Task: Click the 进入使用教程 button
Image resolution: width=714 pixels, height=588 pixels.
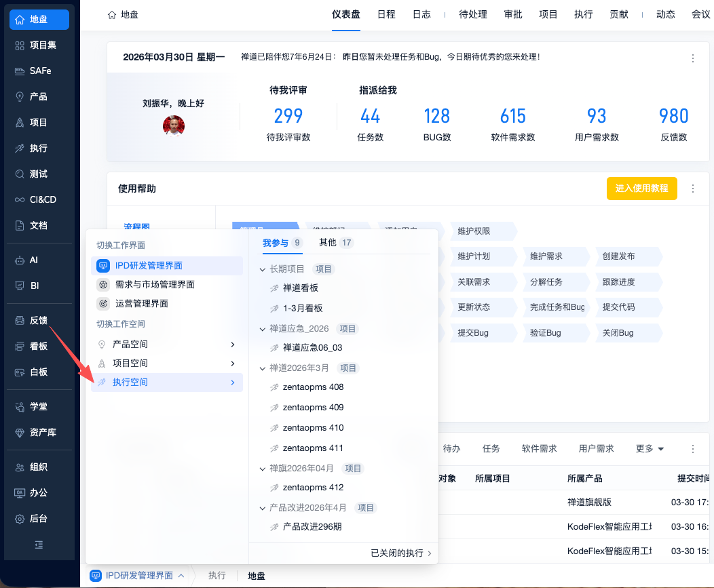Action: coord(641,189)
